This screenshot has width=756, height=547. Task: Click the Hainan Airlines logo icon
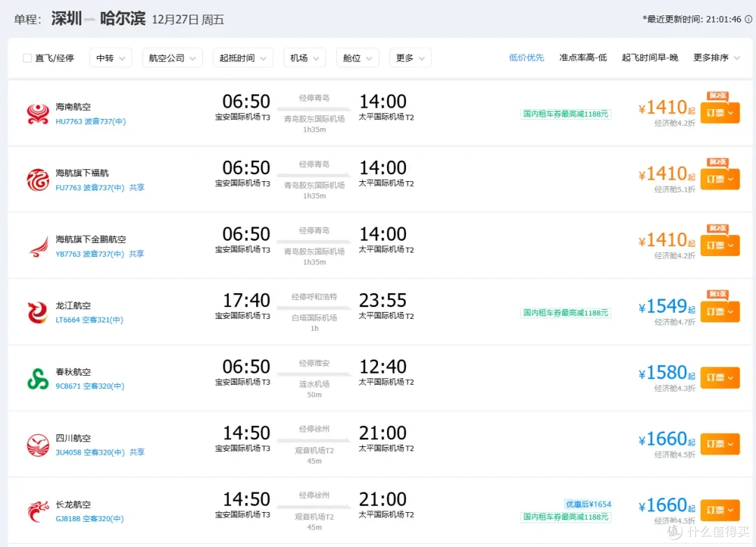tap(38, 114)
